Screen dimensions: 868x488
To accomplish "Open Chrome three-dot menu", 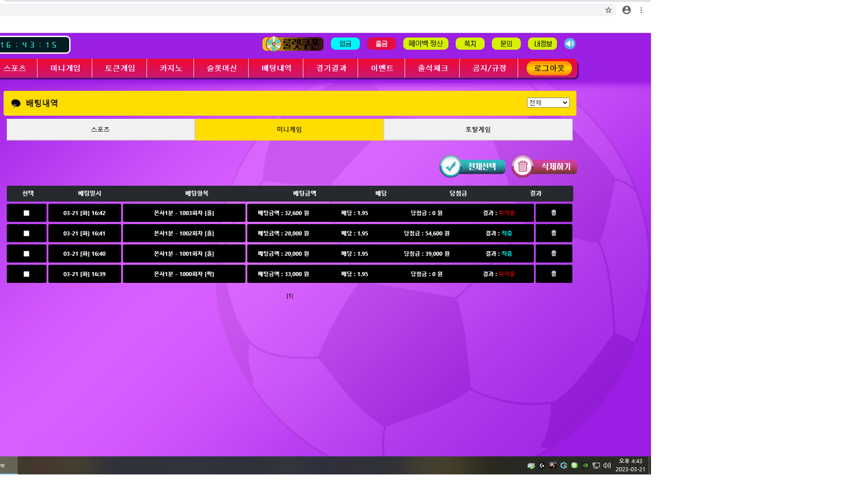I will pos(641,10).
